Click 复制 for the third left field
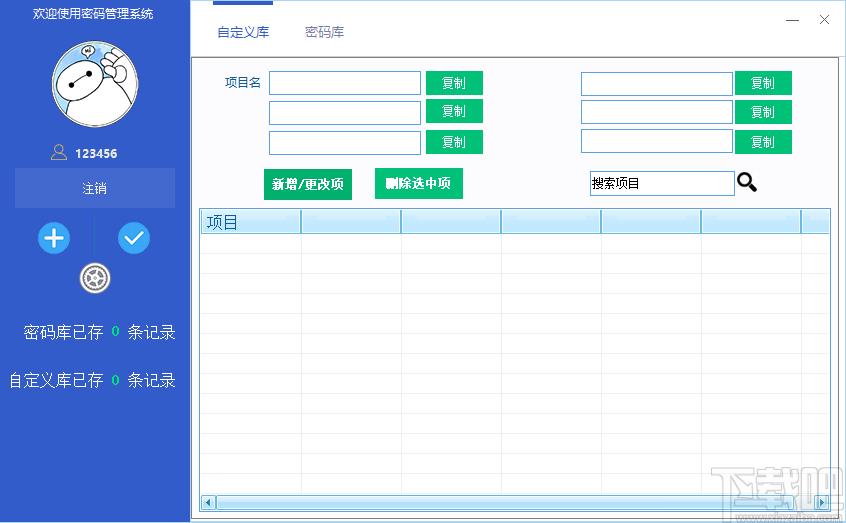Image resolution: width=846 pixels, height=523 pixels. pyautogui.click(x=454, y=142)
